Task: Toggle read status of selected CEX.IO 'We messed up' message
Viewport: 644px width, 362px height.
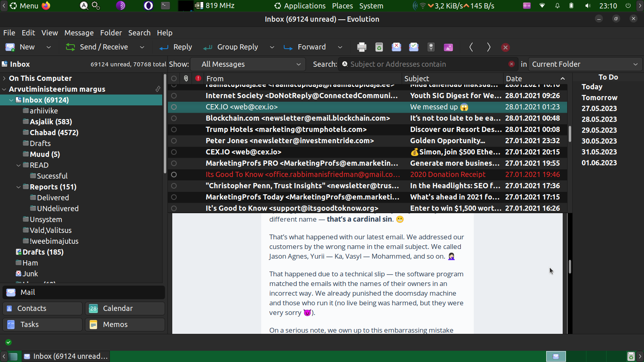Action: pos(174,107)
